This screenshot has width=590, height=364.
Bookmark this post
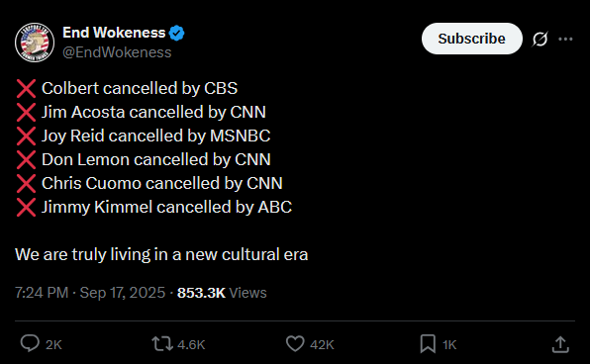click(428, 343)
